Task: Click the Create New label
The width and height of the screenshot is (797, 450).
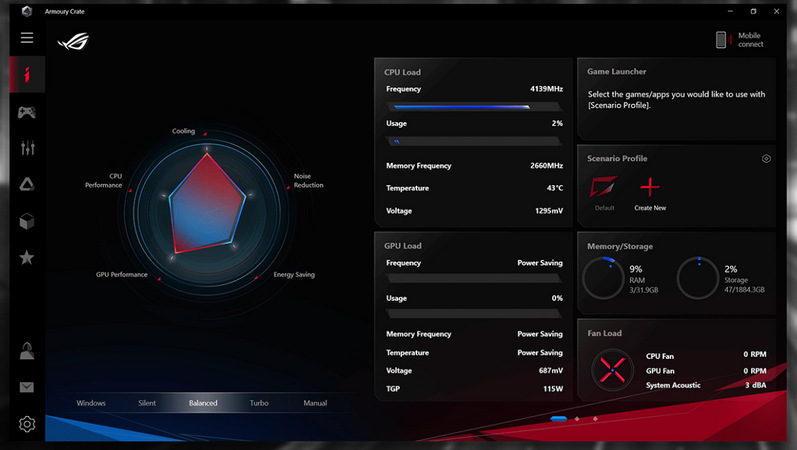Action: click(x=650, y=208)
